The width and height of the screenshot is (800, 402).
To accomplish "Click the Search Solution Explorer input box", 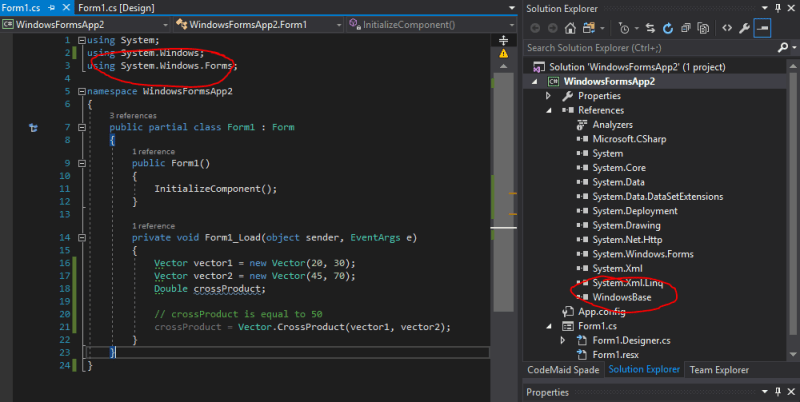I will click(x=650, y=47).
